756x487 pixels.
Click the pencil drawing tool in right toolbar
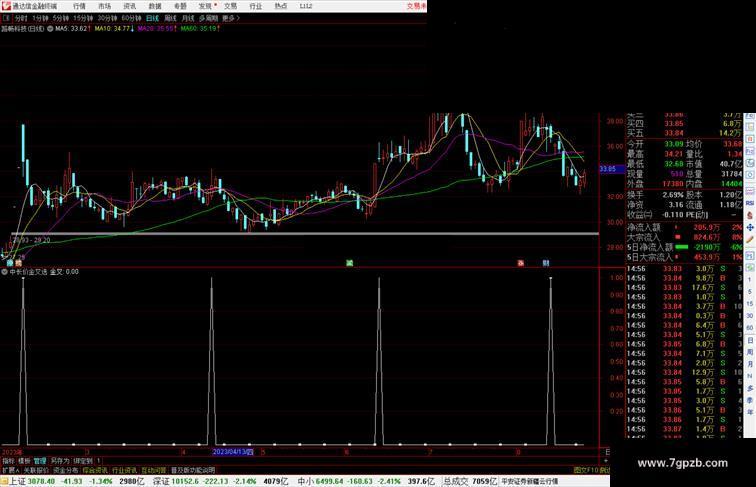750,239
